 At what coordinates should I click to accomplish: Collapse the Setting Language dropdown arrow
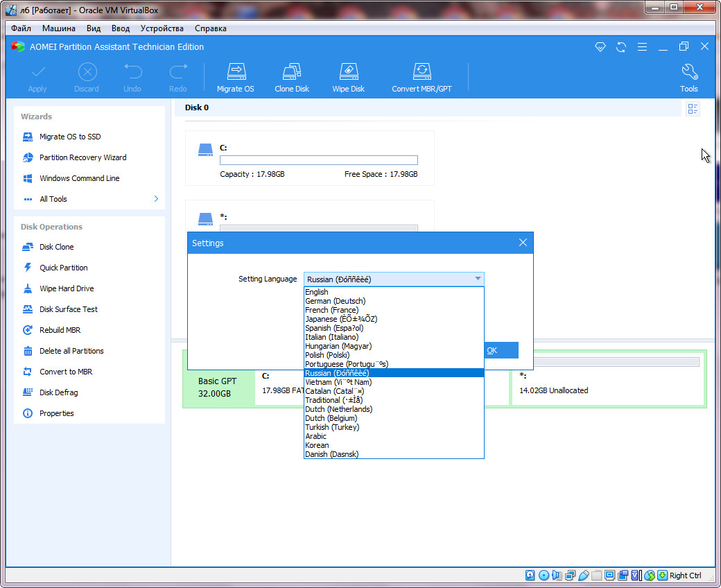tap(477, 279)
